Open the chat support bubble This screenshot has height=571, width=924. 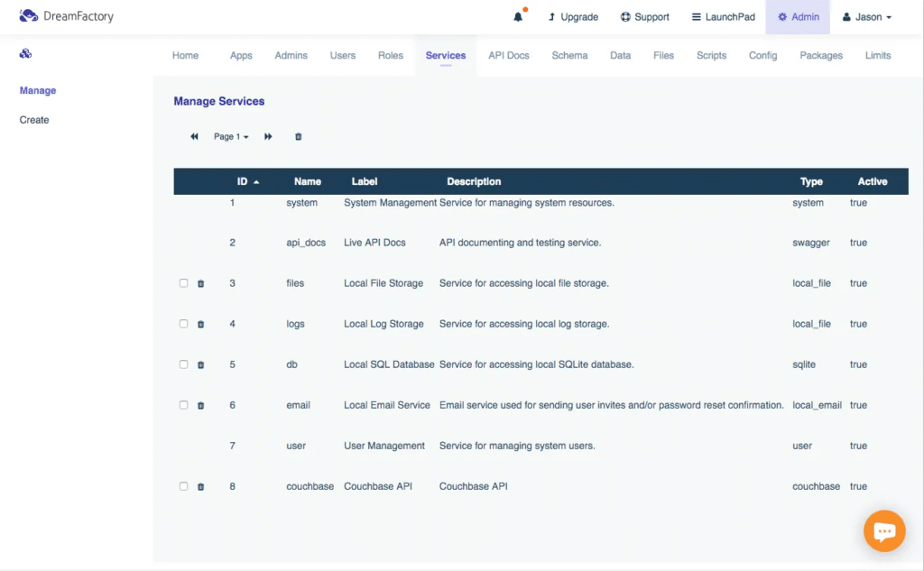tap(884, 530)
